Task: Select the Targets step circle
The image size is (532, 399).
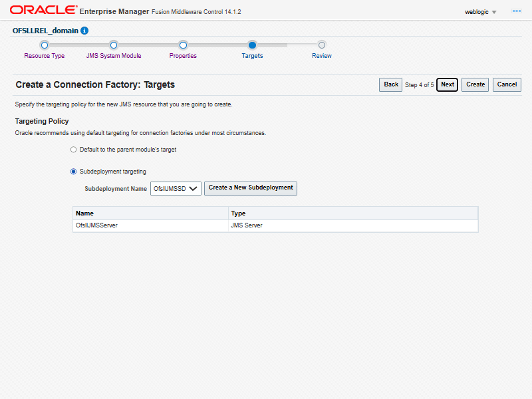Action: (x=252, y=45)
